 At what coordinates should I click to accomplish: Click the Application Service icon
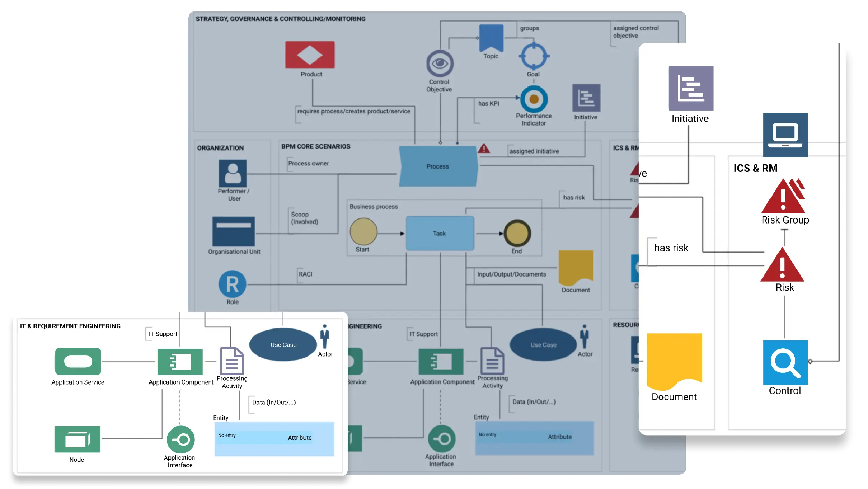coord(78,362)
